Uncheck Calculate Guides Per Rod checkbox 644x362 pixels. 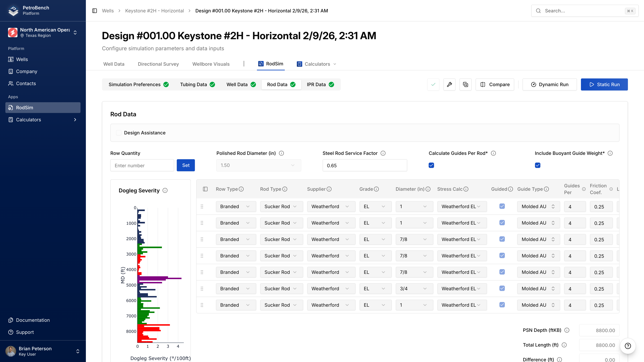[x=431, y=165]
